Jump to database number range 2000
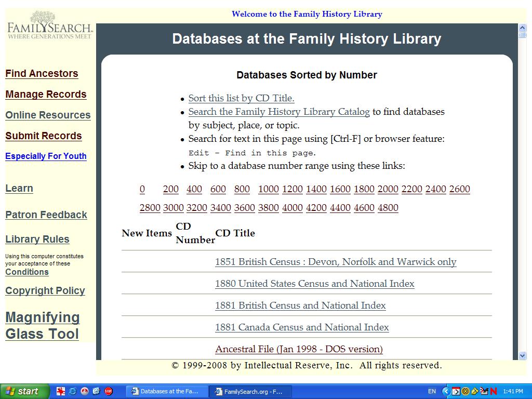 [388, 189]
